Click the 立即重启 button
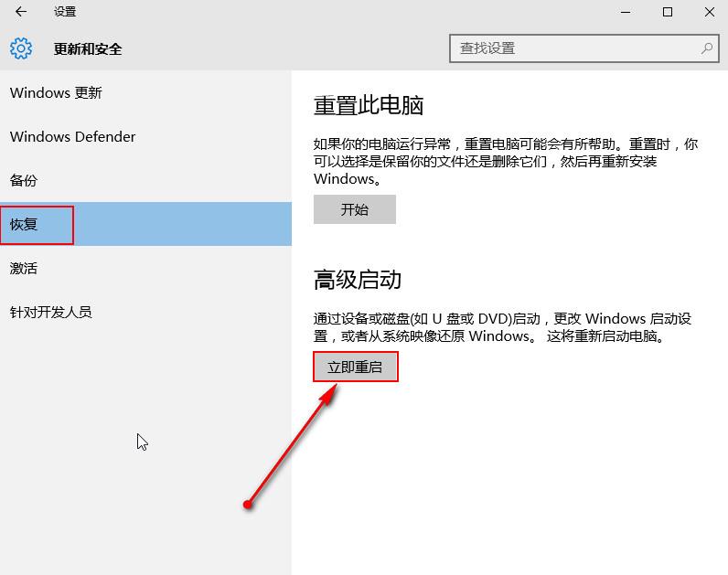Viewport: 728px width, 575px height. (355, 367)
